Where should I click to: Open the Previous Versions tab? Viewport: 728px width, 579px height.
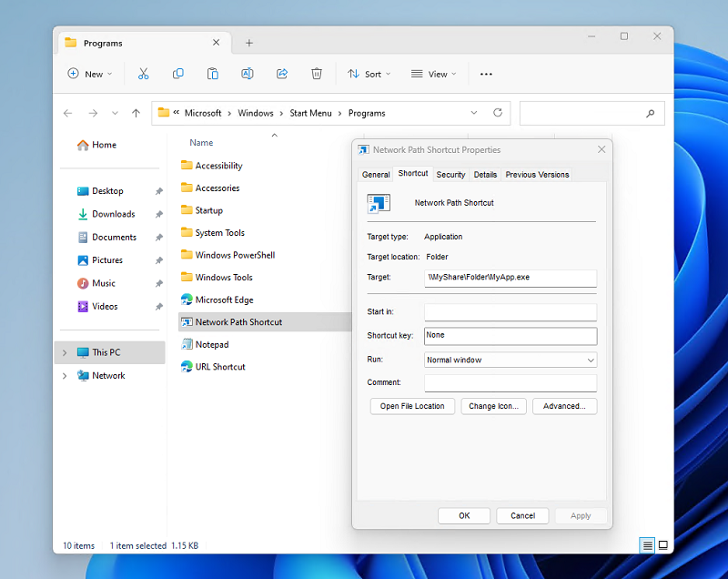coord(536,174)
